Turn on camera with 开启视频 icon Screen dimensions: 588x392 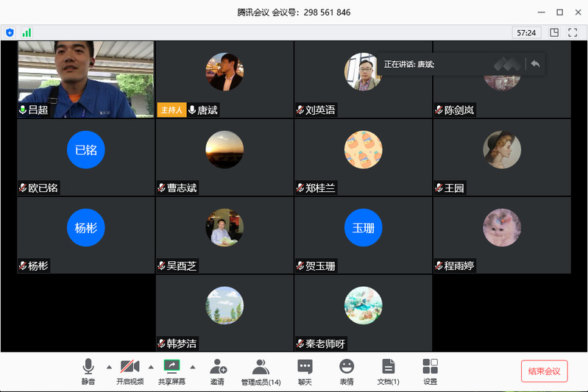coord(130,366)
